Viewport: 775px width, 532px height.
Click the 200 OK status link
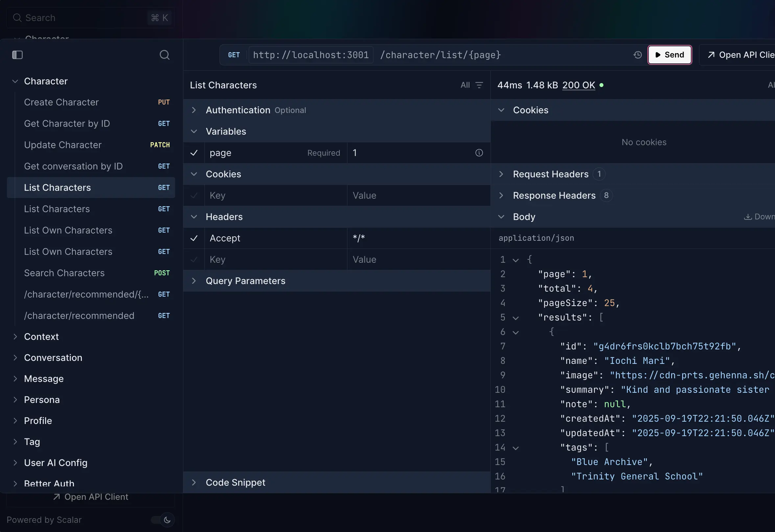pyautogui.click(x=578, y=85)
